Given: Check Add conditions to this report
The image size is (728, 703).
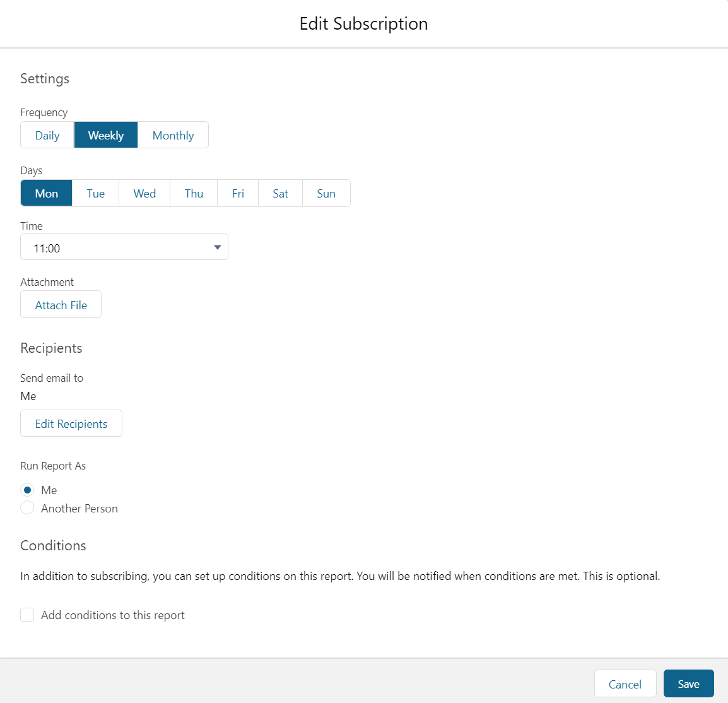Looking at the screenshot, I should click(27, 615).
